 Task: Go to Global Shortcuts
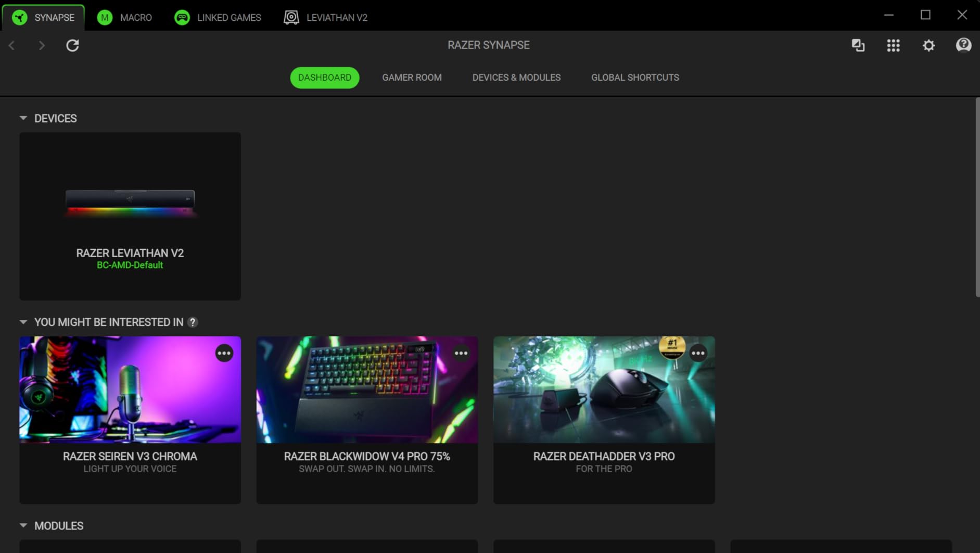click(635, 78)
